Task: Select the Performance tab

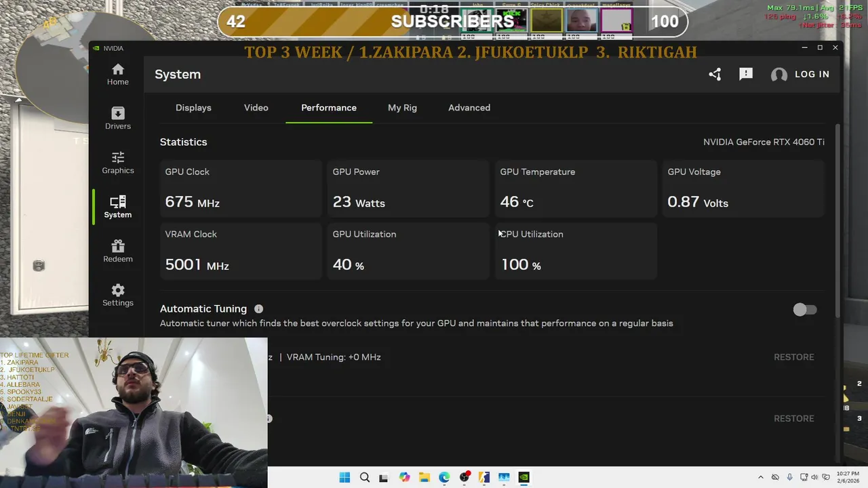Action: tap(329, 108)
